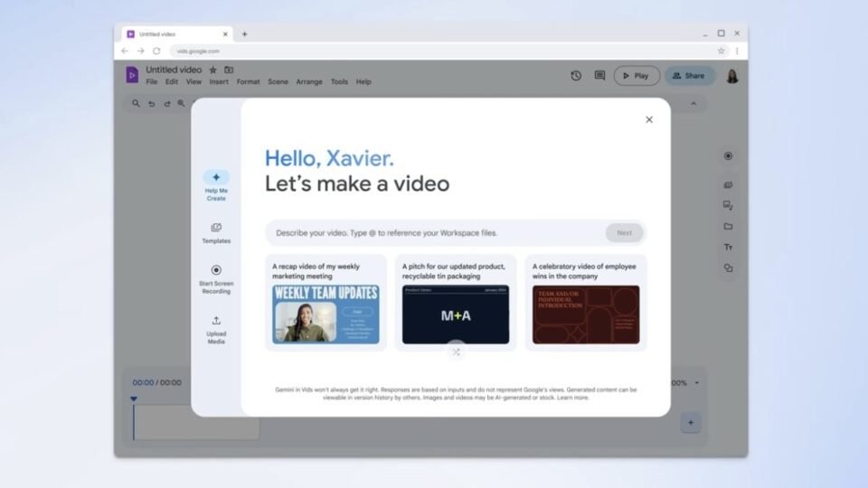Open version history clock icon

point(576,76)
